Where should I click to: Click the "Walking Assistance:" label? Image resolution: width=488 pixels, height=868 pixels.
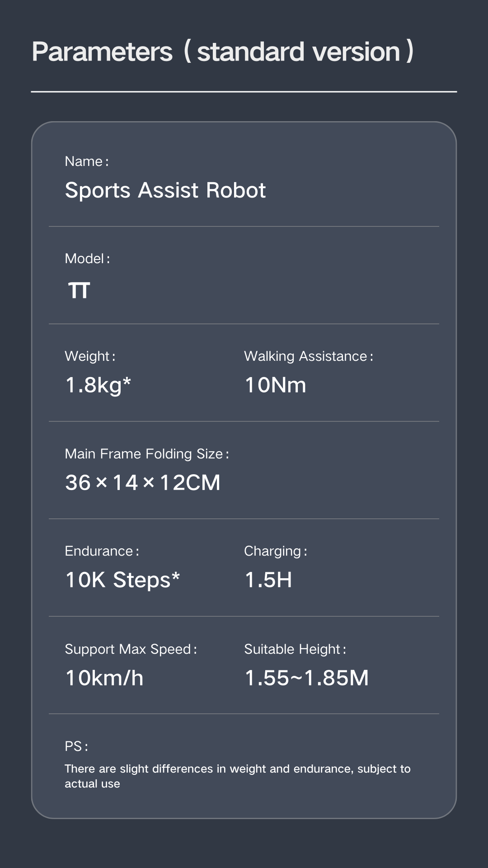point(309,356)
